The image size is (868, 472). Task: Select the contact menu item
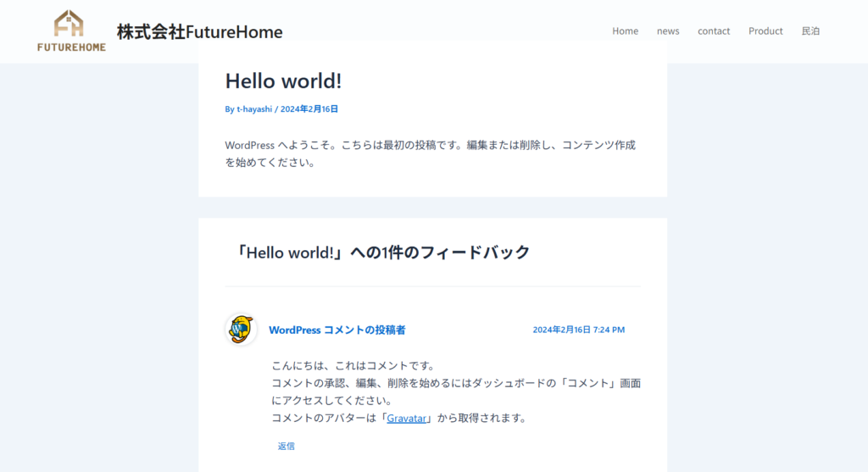(x=713, y=31)
